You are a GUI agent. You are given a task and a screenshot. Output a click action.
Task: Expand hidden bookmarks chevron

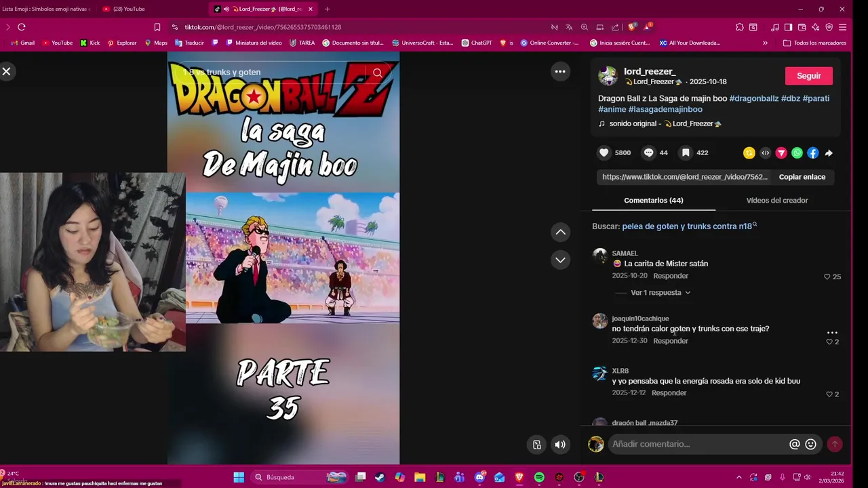pos(765,43)
